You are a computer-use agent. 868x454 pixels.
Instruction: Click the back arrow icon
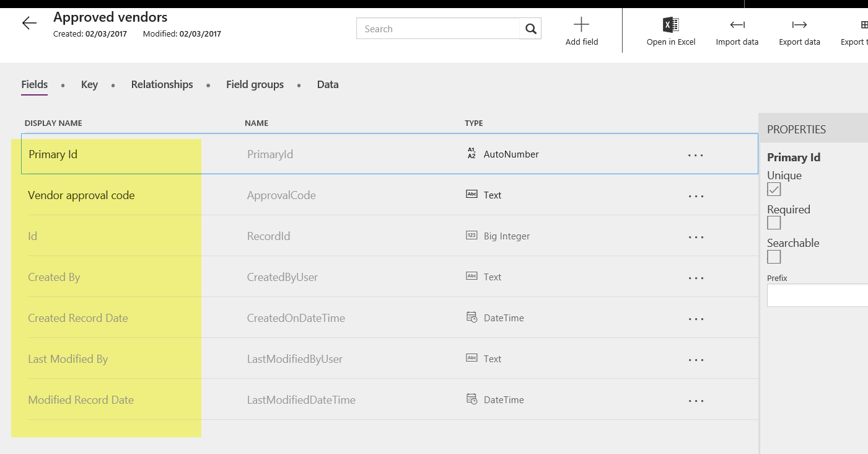point(29,24)
